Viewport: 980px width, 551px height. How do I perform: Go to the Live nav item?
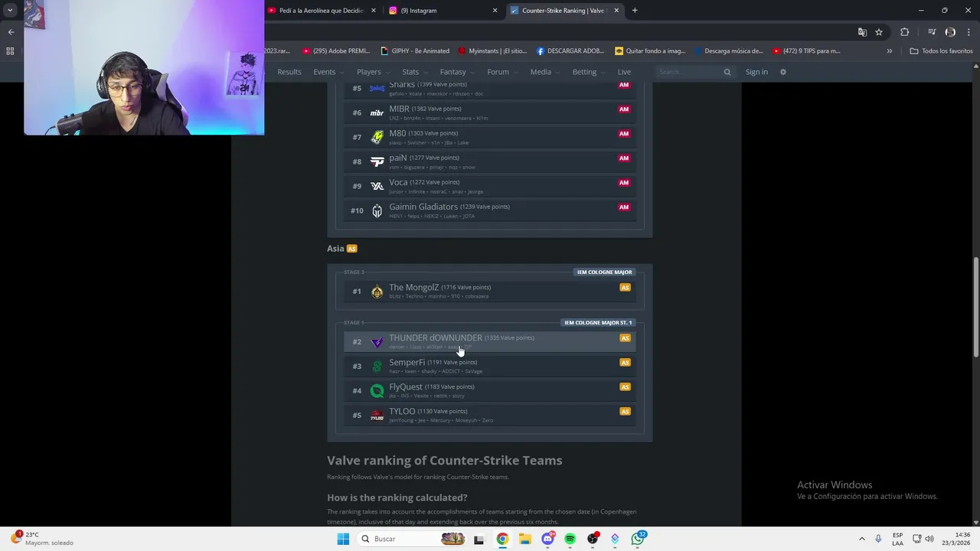tap(624, 72)
